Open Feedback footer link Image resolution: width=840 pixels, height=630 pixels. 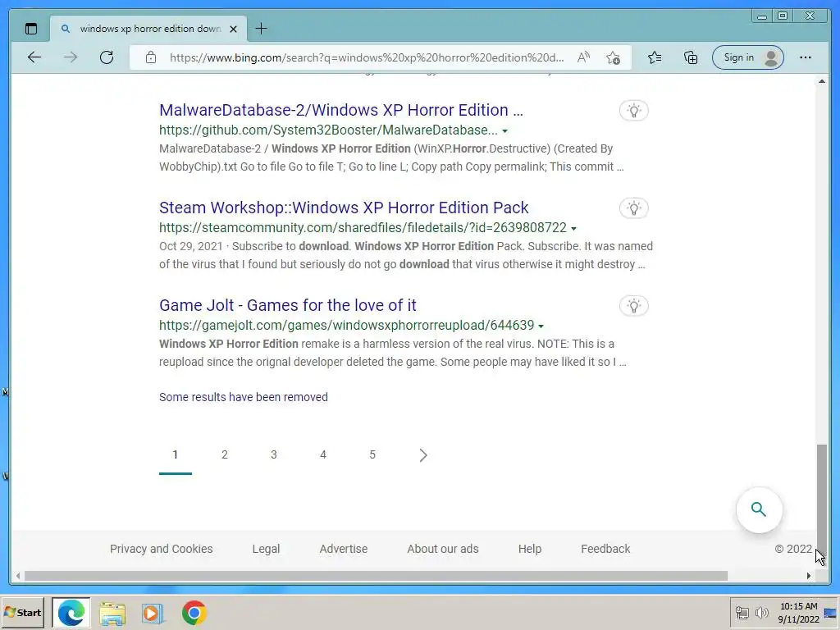[x=605, y=549]
